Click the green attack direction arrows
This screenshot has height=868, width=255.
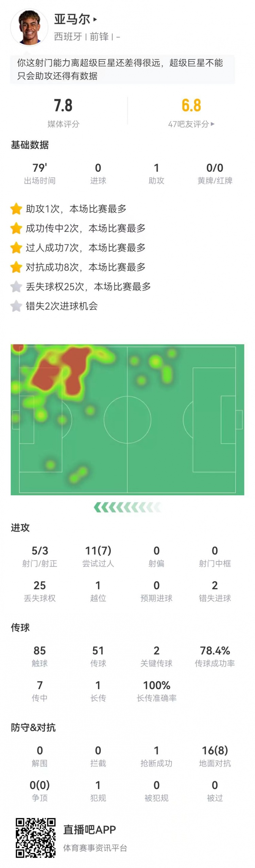(x=127, y=507)
